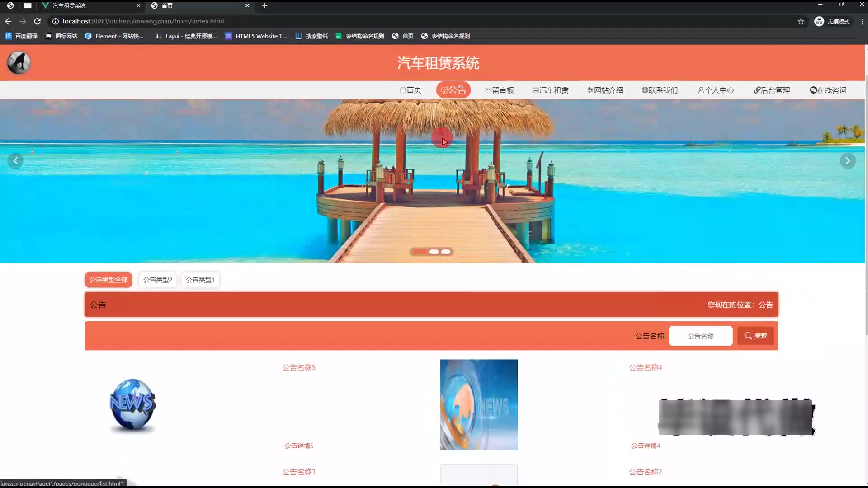This screenshot has width=868, height=488.
Task: Go to 个人中心 in the navigation
Action: pyautogui.click(x=716, y=90)
